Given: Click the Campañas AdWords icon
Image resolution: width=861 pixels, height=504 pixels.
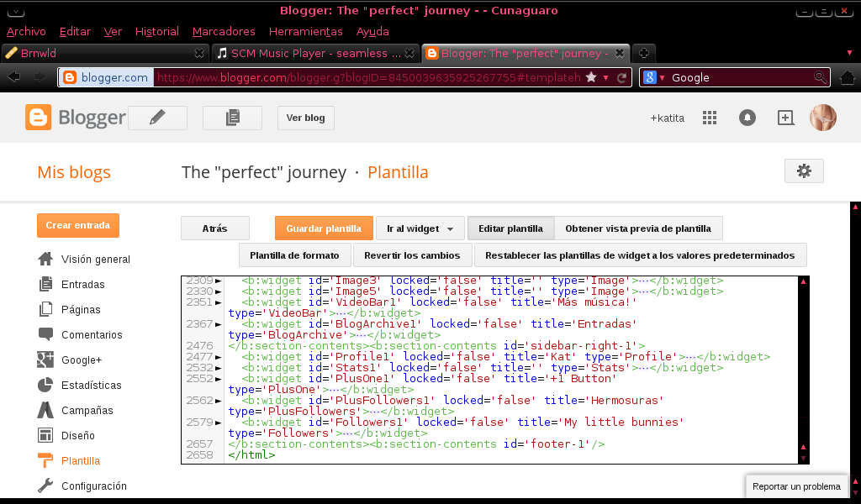Looking at the screenshot, I should click(x=45, y=410).
